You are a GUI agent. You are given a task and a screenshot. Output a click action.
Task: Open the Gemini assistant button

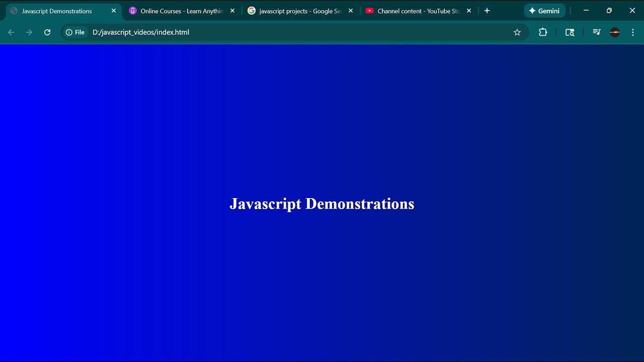point(545,11)
